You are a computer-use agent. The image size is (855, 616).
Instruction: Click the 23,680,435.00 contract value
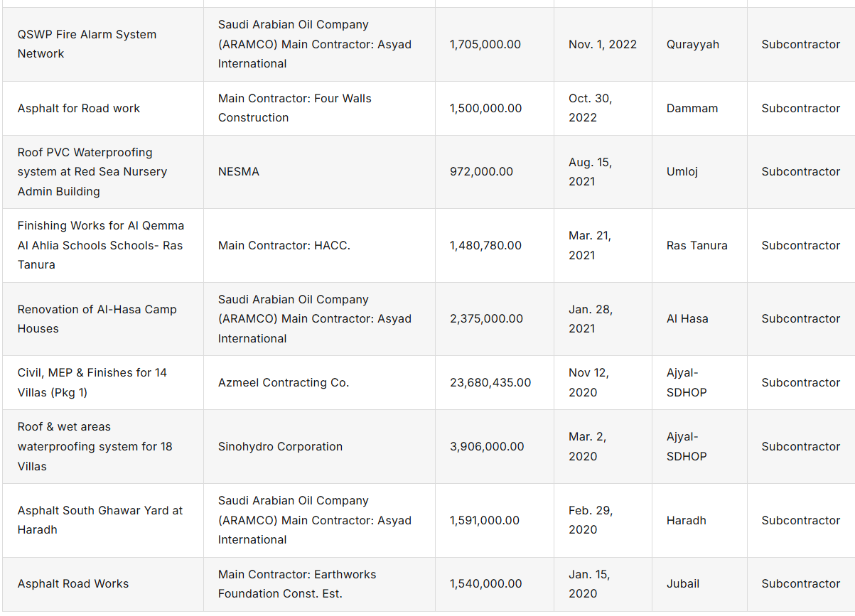coord(490,382)
